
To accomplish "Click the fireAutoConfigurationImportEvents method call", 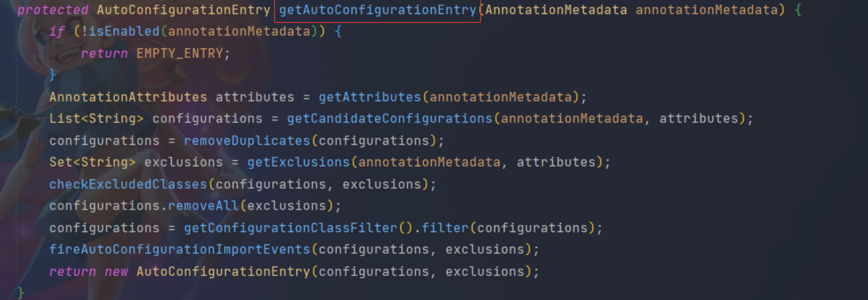I will coord(180,249).
